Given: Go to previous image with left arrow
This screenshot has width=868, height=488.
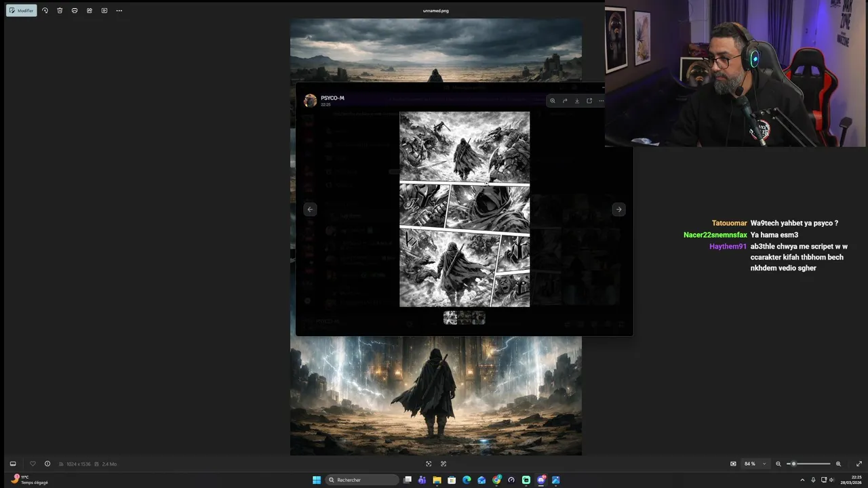Looking at the screenshot, I should (x=310, y=209).
